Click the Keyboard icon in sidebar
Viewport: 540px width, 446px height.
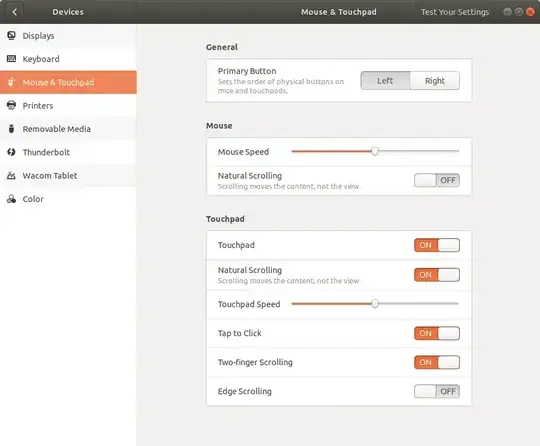coord(11,59)
